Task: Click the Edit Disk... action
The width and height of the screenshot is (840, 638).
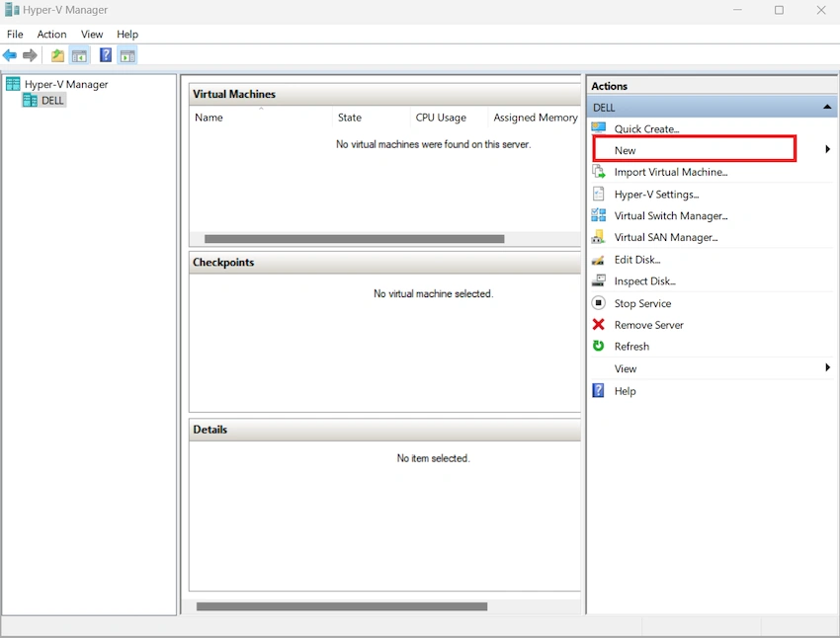Action: [637, 260]
